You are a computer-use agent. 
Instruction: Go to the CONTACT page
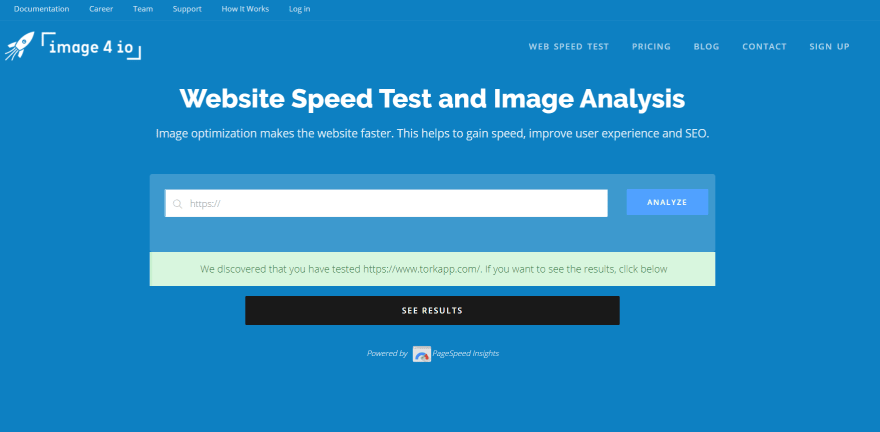tap(764, 47)
